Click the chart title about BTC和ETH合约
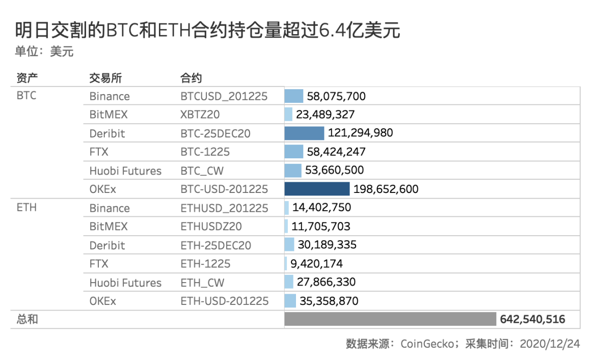592x364 pixels. click(207, 31)
